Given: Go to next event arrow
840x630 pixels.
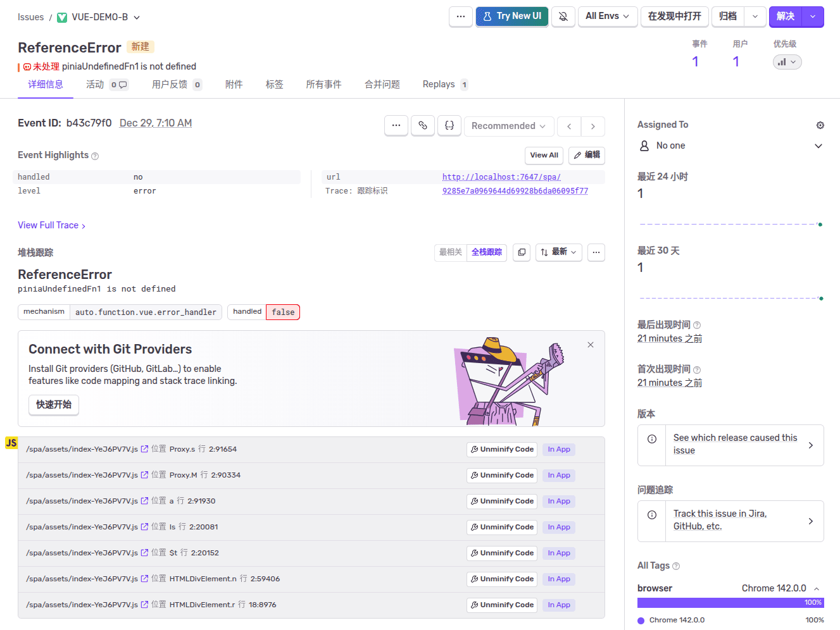Looking at the screenshot, I should pyautogui.click(x=593, y=127).
